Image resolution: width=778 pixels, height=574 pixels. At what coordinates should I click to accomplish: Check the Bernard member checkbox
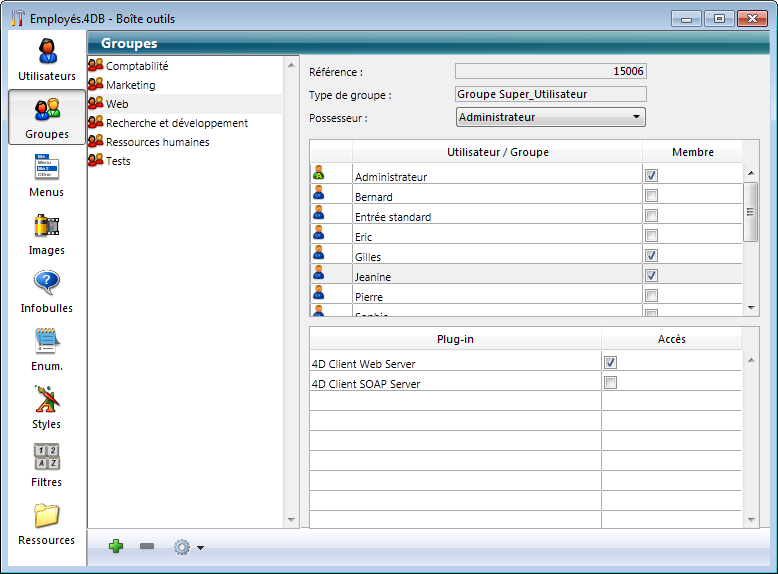(x=651, y=196)
